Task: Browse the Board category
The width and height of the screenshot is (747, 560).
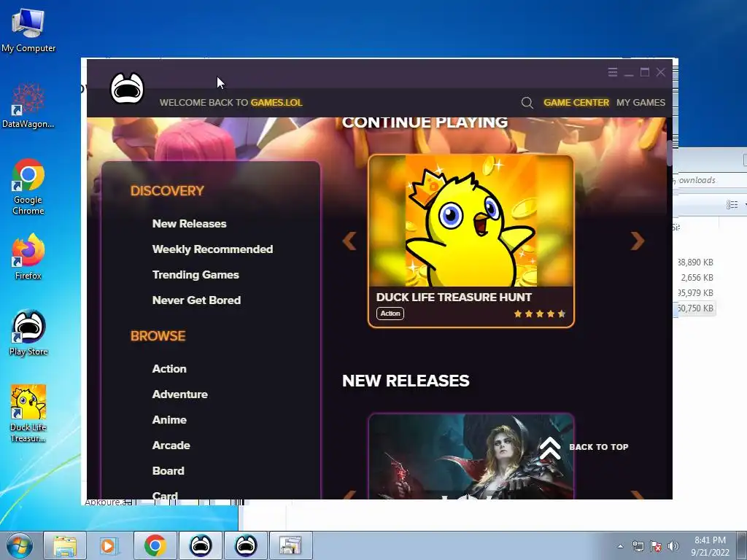Action: click(x=168, y=470)
